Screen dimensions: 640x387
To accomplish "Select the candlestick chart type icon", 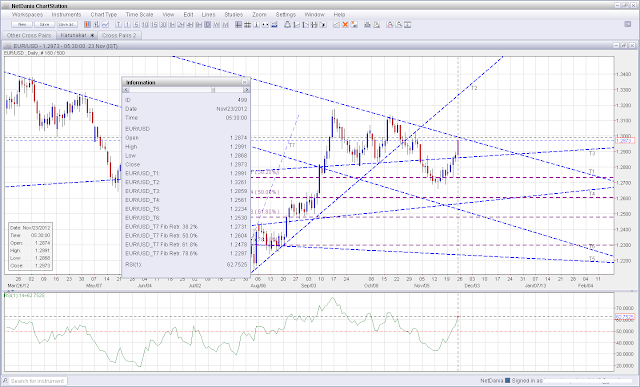I will (87, 24).
